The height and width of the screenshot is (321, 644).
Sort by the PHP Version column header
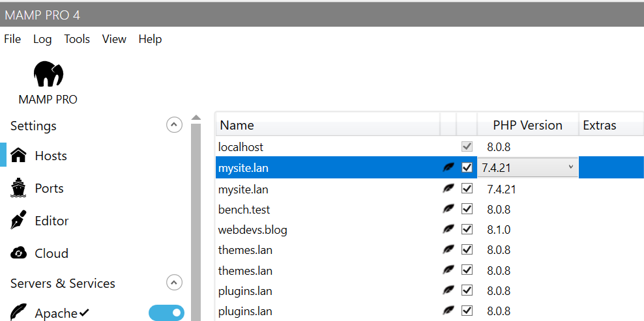[x=528, y=125]
